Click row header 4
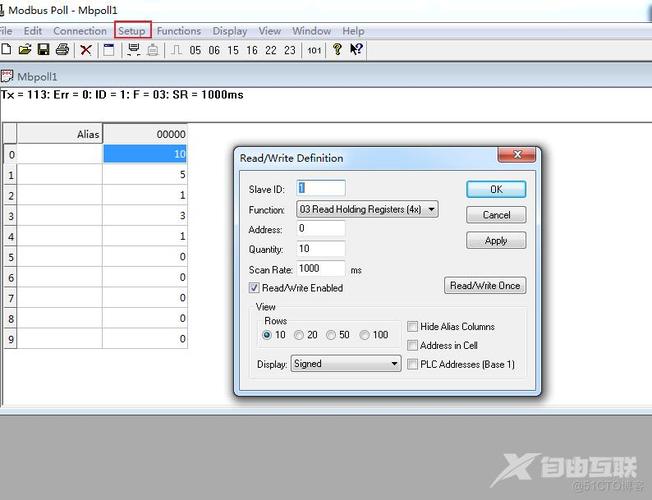652x500 pixels. tap(10, 237)
